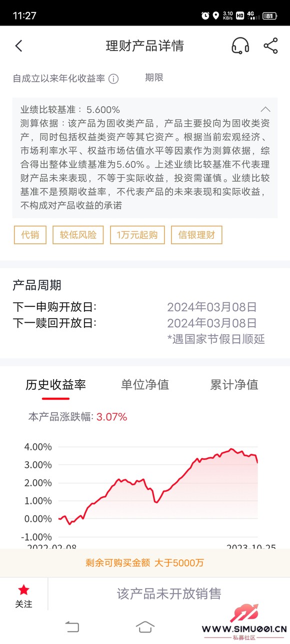Collapse the 业绩比较基准 description chevron
The image size is (290, 644).
pos(265,109)
